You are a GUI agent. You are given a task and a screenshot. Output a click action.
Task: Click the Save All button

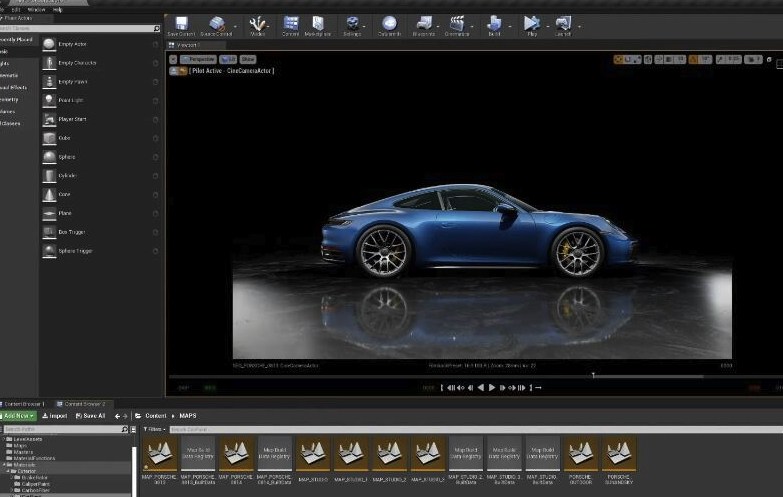click(x=90, y=416)
